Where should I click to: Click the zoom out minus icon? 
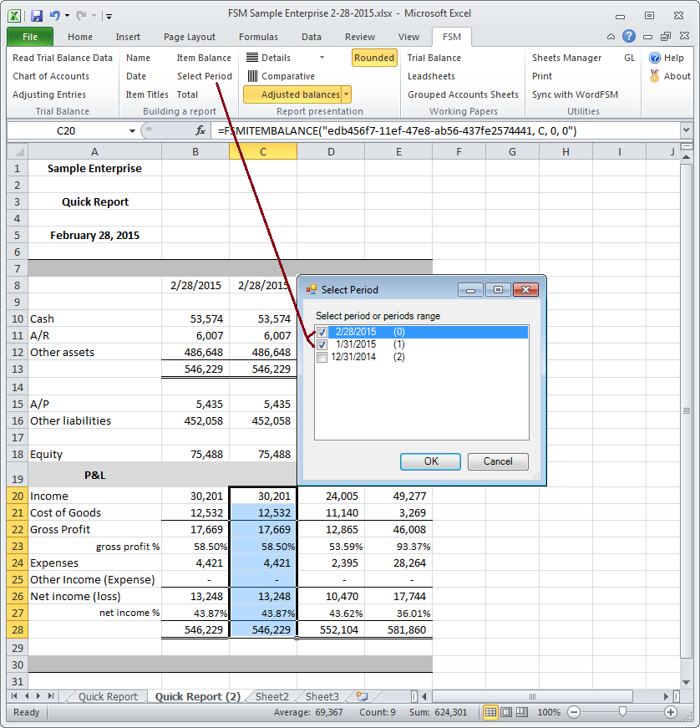[x=573, y=712]
